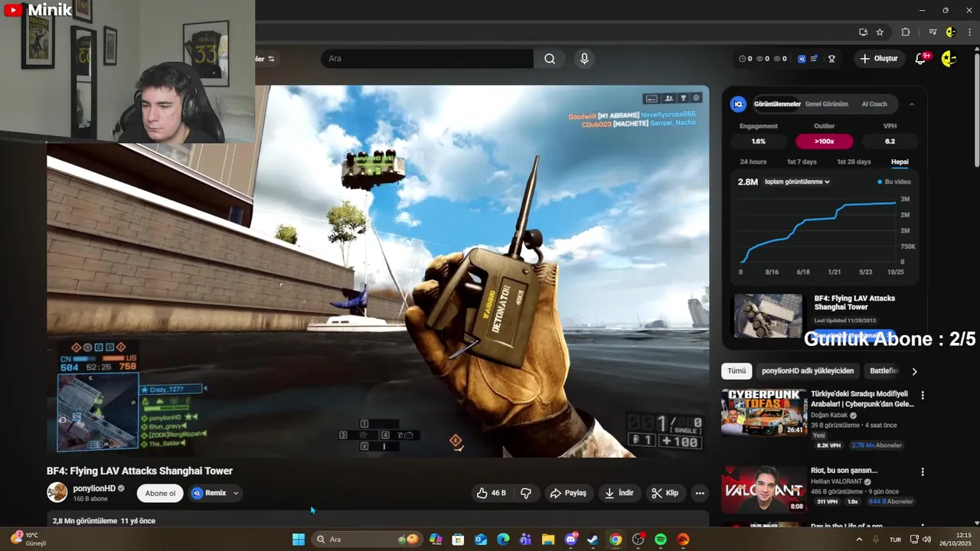
Task: Open Steam from the taskbar
Action: click(x=593, y=540)
